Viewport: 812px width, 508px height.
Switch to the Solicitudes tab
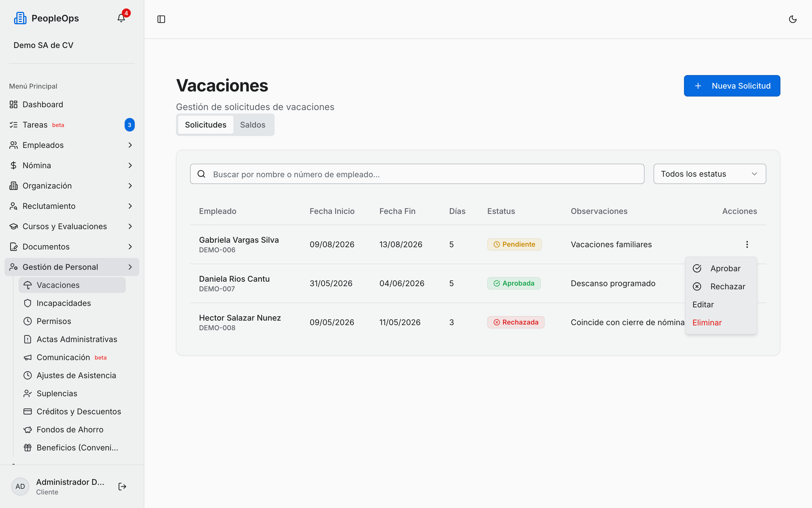[206, 125]
